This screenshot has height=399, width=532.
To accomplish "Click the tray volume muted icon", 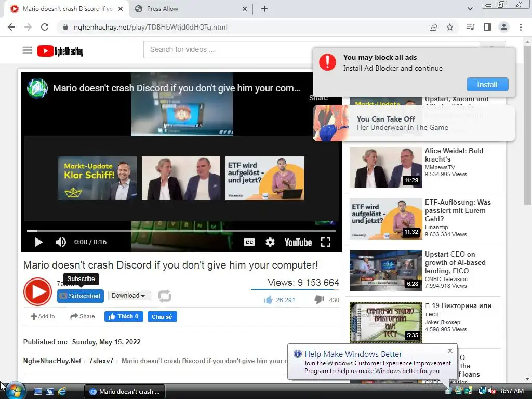I will tap(493, 391).
